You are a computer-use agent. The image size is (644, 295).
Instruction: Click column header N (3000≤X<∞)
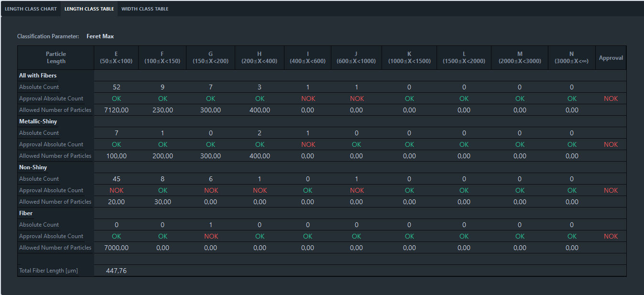click(571, 57)
